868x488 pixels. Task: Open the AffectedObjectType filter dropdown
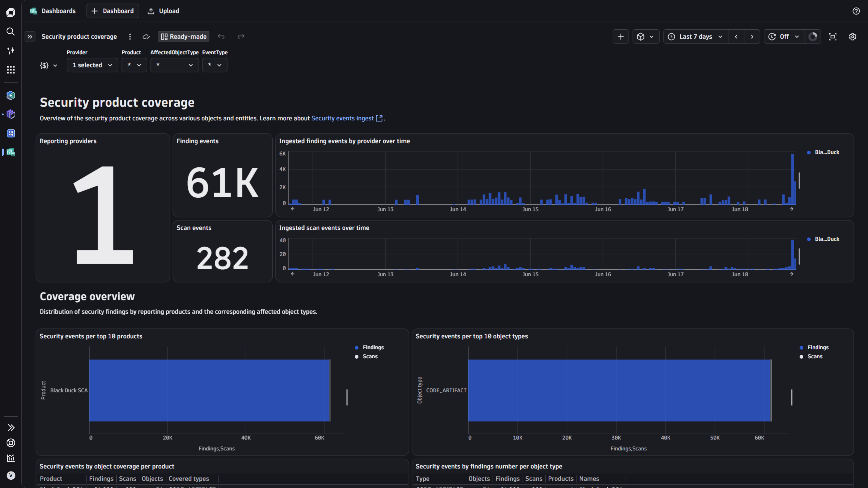[174, 65]
